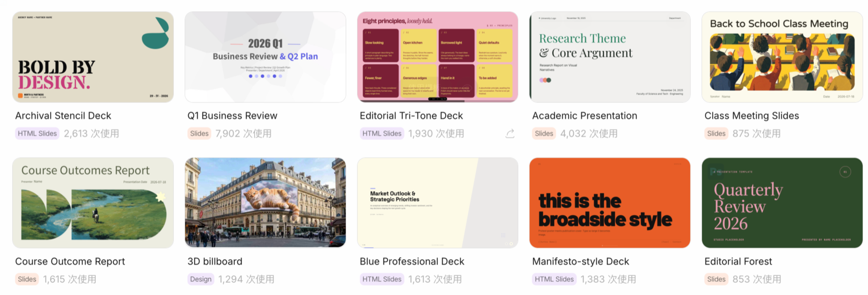Click the '1,930 次使用' usage count
Image resolution: width=868 pixels, height=295 pixels.
tap(436, 134)
